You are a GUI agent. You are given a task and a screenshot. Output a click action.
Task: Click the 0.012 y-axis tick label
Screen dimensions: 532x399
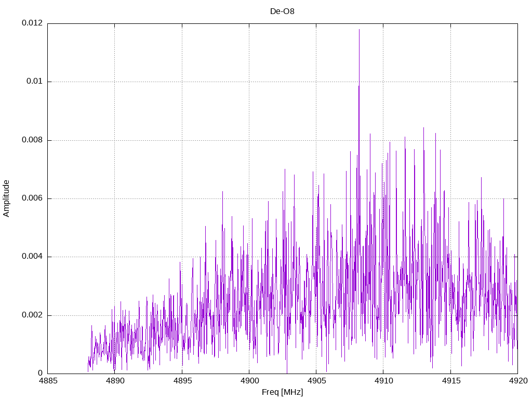(x=32, y=23)
